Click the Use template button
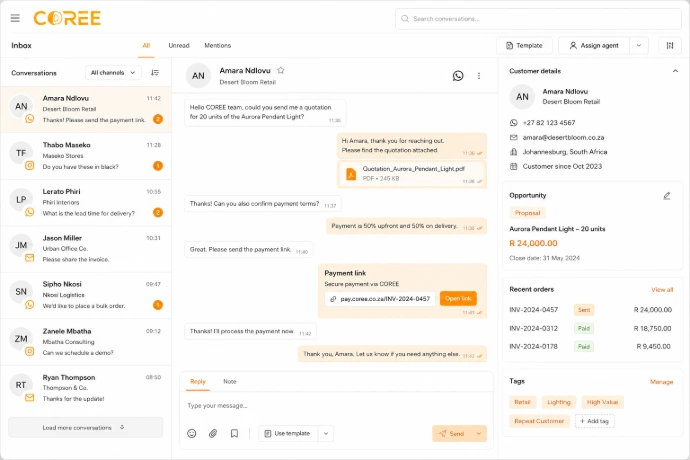The height and width of the screenshot is (460, 690). pos(288,434)
